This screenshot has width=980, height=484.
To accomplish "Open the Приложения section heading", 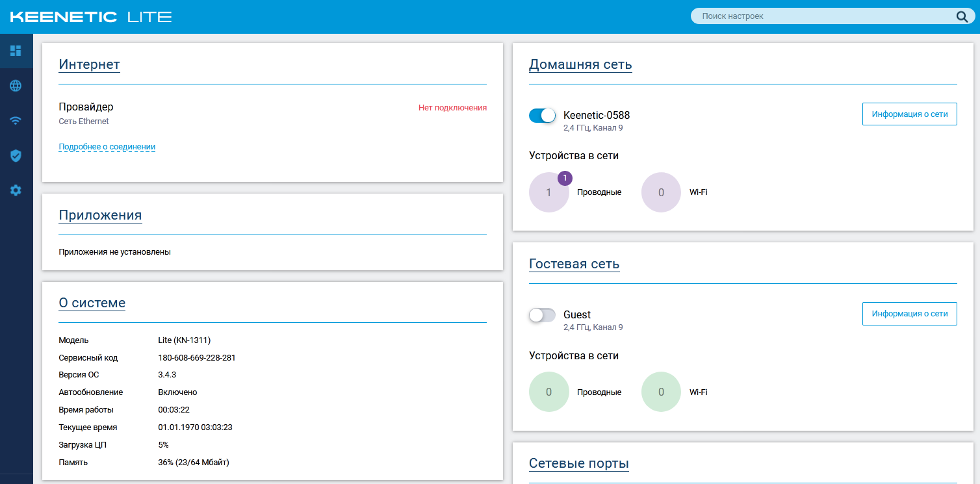I will 100,215.
